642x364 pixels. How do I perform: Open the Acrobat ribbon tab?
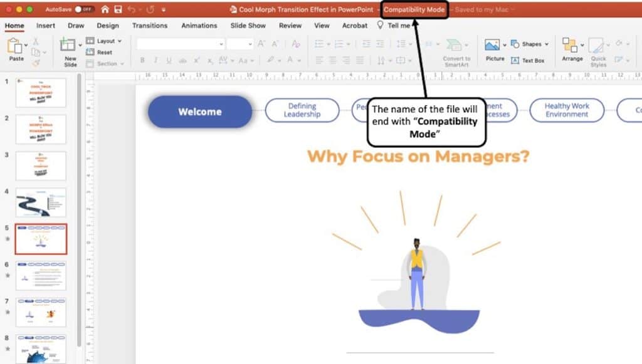pos(354,26)
